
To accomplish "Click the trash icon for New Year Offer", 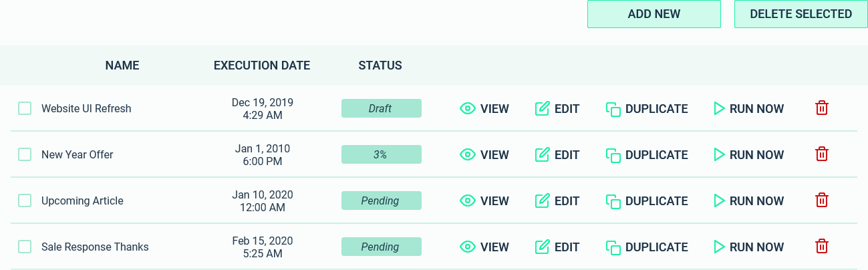I will [x=822, y=154].
